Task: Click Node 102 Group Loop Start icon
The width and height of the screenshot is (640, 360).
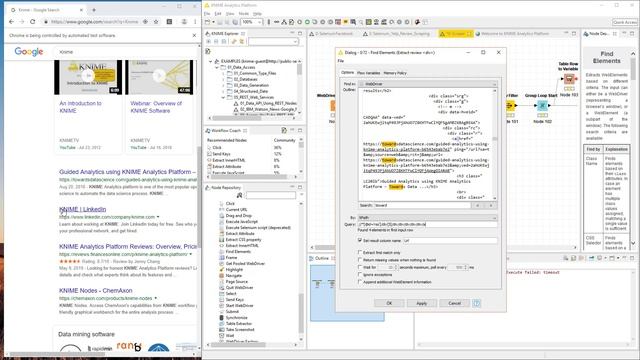Action: [x=542, y=106]
